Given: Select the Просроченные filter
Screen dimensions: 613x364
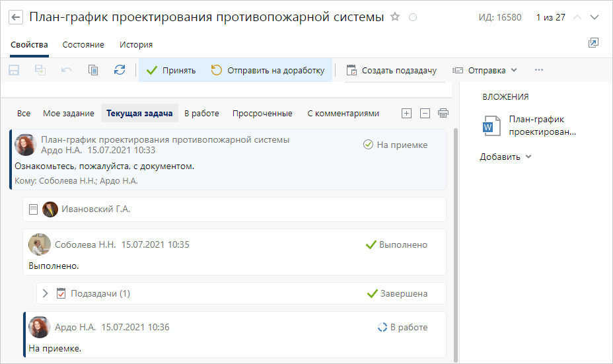Looking at the screenshot, I should 262,113.
